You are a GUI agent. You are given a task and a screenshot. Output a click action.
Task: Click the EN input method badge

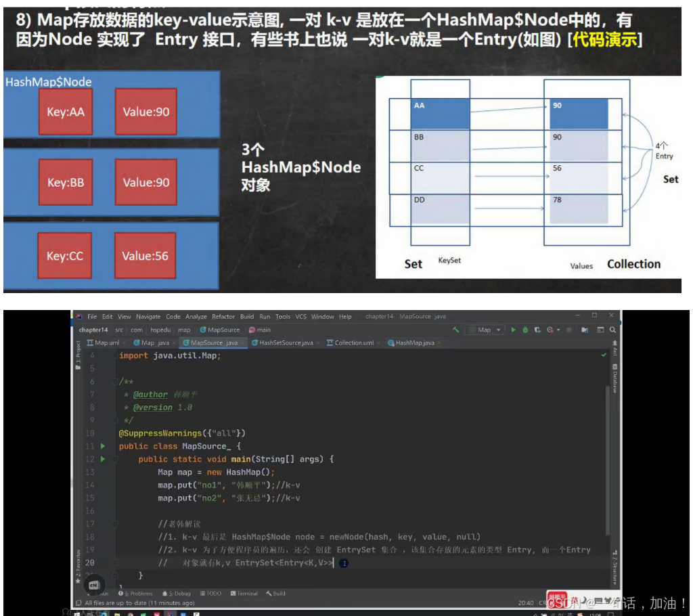point(93,585)
